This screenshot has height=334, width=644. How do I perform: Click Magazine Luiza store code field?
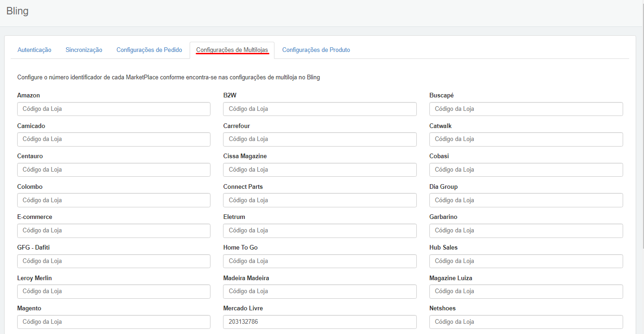click(526, 291)
